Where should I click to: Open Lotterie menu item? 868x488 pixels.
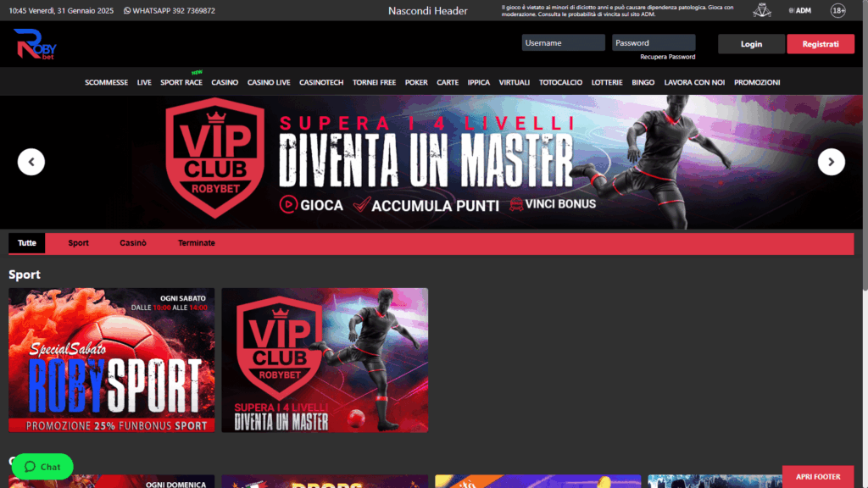coord(607,82)
